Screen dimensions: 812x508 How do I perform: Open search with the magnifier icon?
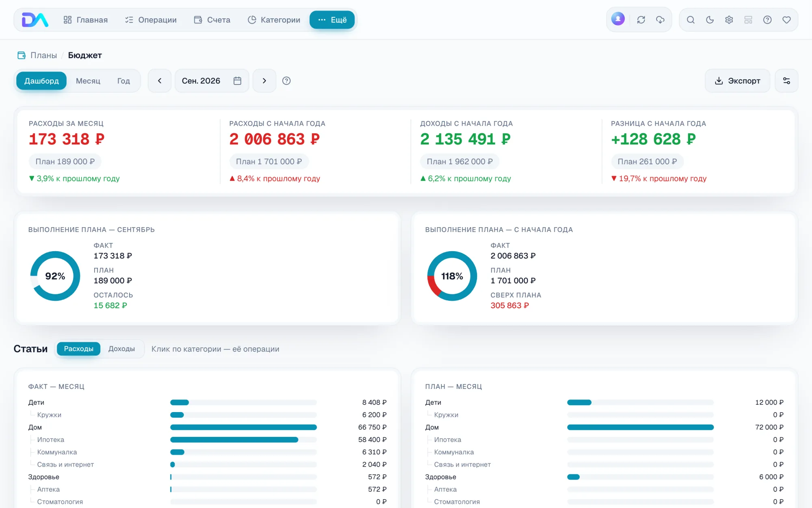pos(691,20)
